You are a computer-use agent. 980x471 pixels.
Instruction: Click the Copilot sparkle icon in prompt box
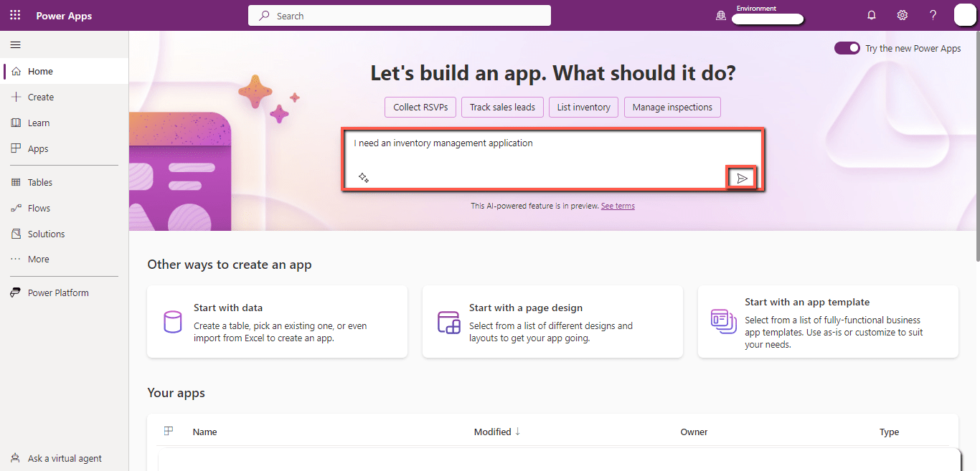coord(364,178)
